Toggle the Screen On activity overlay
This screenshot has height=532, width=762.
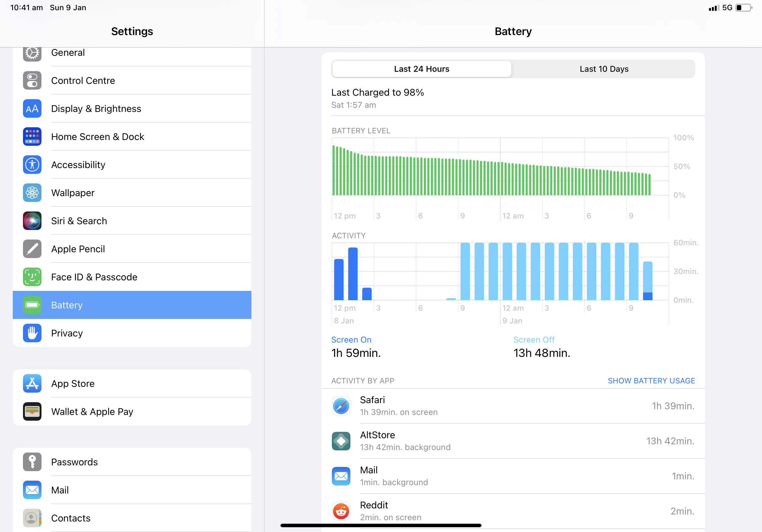tap(351, 339)
